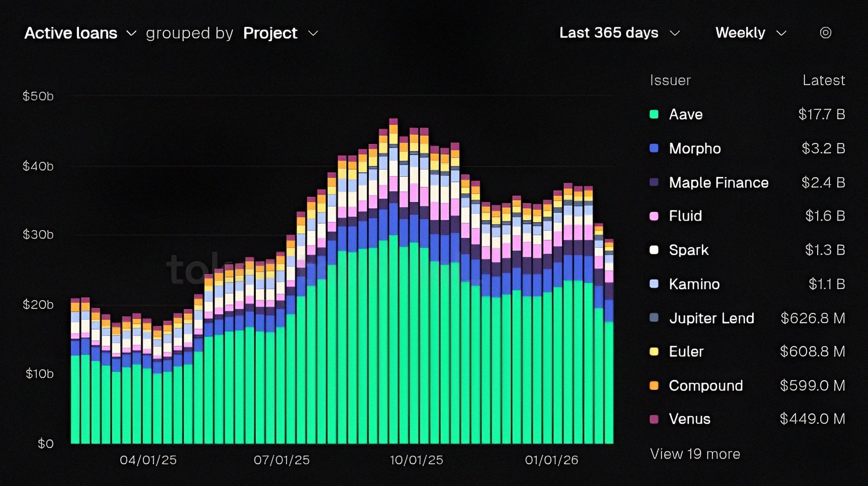
Task: Click the Latest column header
Action: point(824,80)
